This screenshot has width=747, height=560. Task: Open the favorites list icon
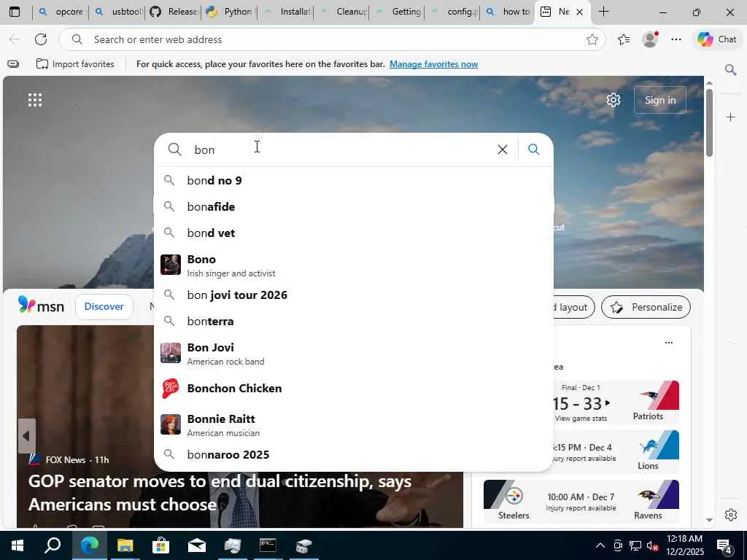coord(624,39)
